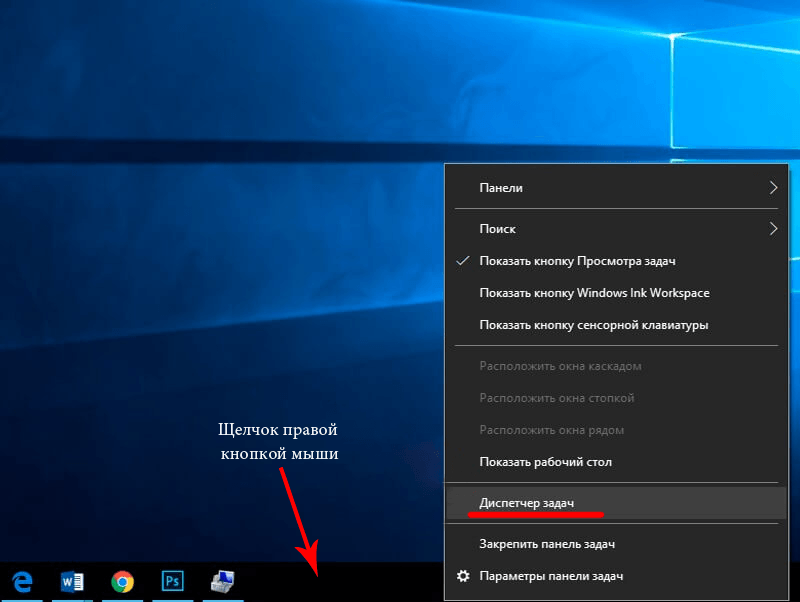
Task: Click Расположить окна каскадом entry
Action: pos(560,366)
